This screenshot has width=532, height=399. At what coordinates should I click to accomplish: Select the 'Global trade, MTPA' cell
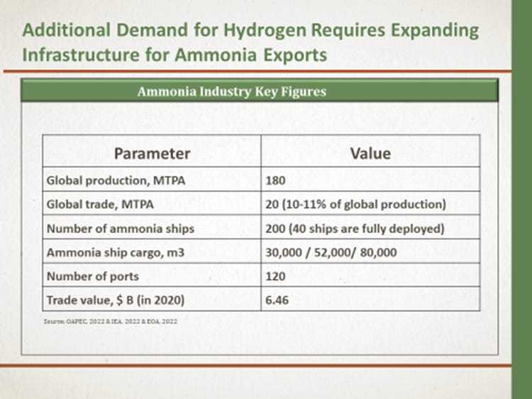[x=152, y=203]
